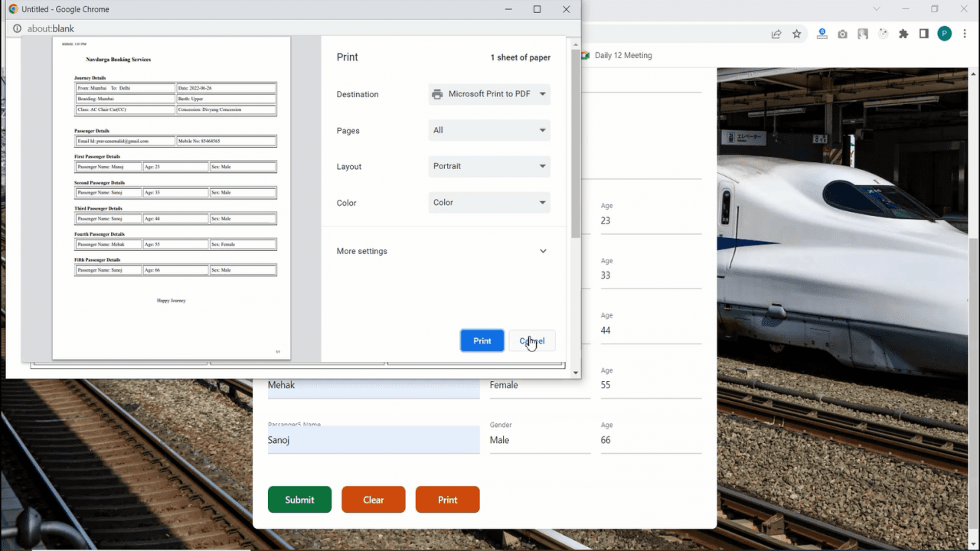Open the Google Meet bookmark icon
Image resolution: width=980 pixels, height=551 pixels.
pyautogui.click(x=585, y=55)
